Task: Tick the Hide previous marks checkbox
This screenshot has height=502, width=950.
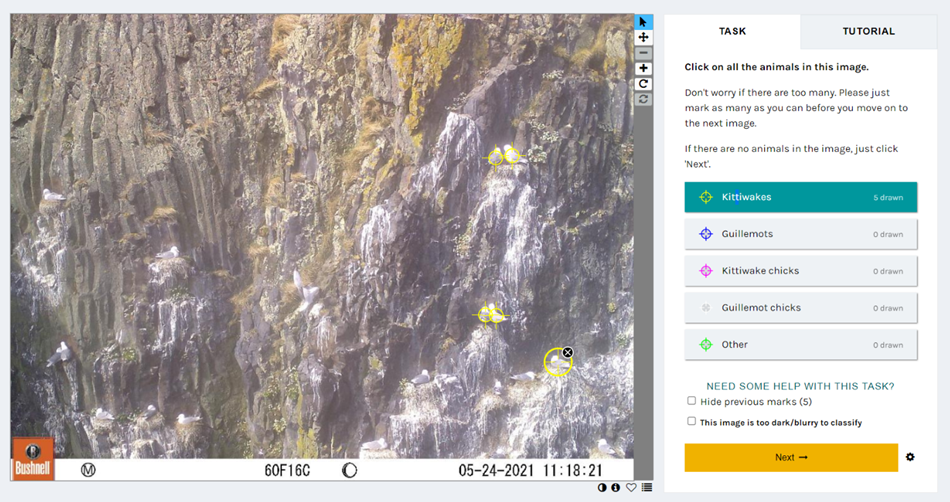Action: tap(691, 401)
